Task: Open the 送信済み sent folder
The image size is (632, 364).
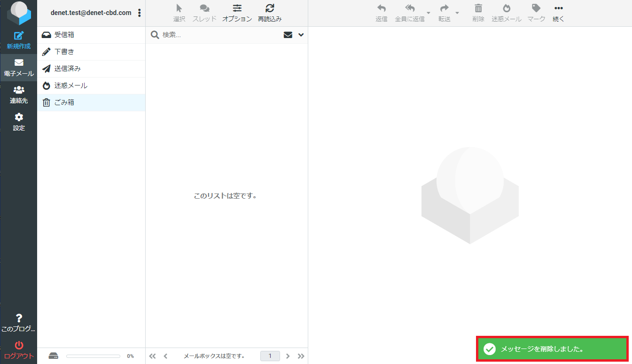Action: (91, 69)
